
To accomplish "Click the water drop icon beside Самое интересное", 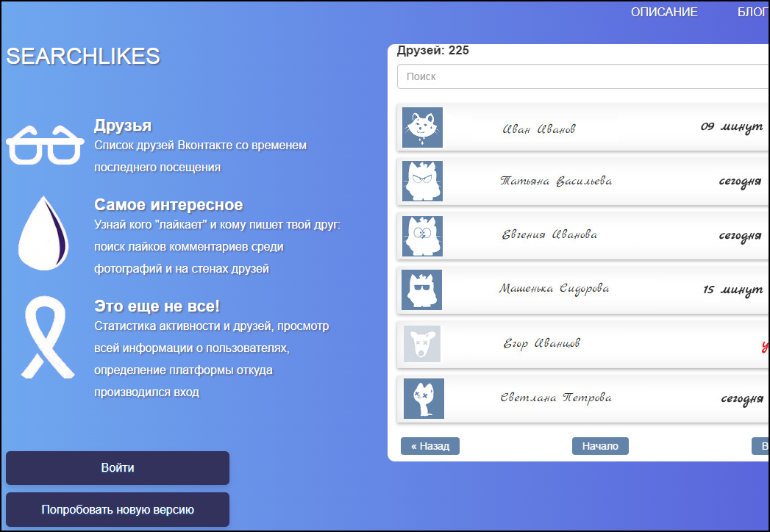I will [43, 233].
